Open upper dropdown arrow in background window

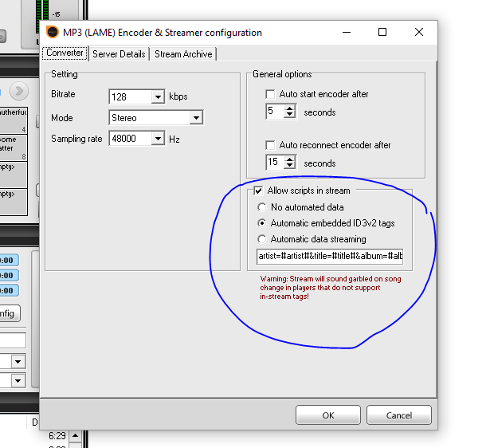tap(18, 362)
